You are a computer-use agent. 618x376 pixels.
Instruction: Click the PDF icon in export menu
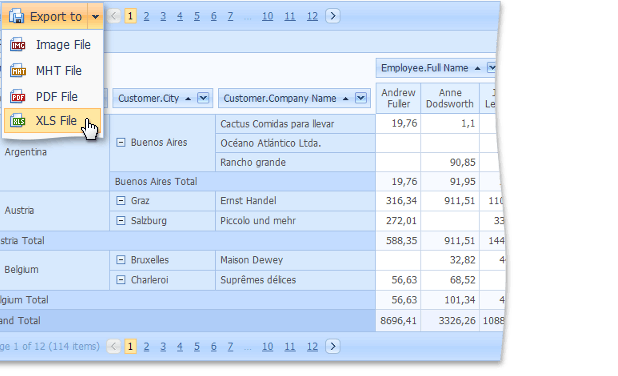[18, 97]
